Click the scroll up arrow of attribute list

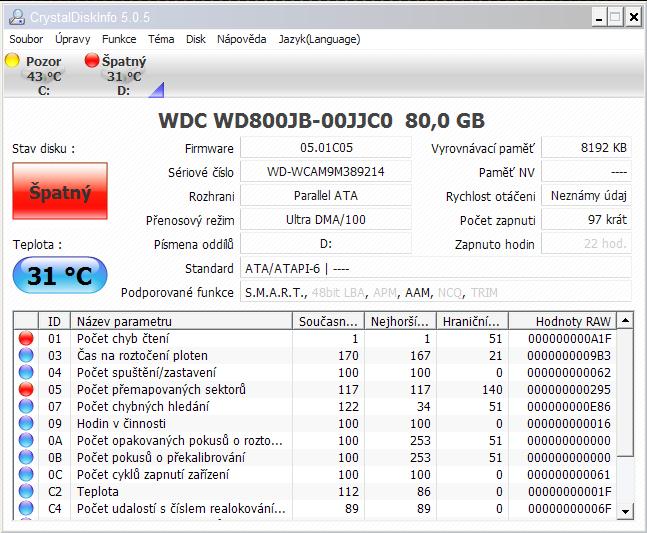point(626,320)
